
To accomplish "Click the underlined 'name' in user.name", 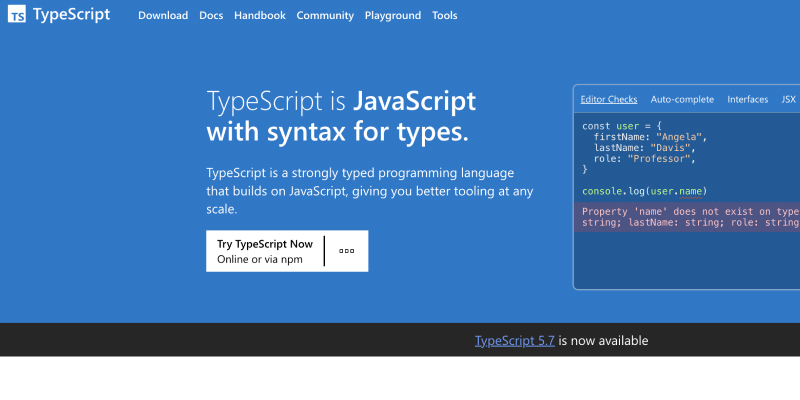I will tap(691, 192).
